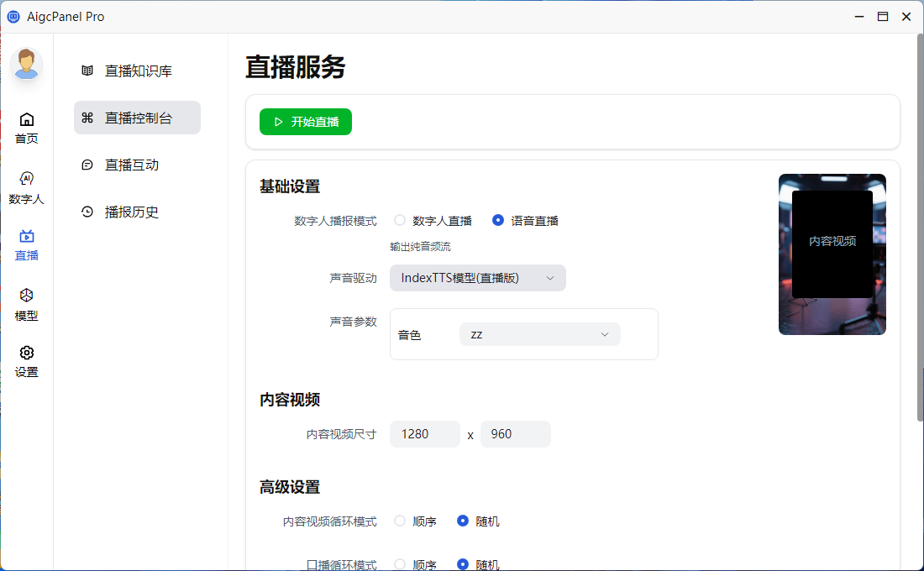Click the 内容视频尺寸 label
Viewport: 924px width, 571px height.
point(341,434)
